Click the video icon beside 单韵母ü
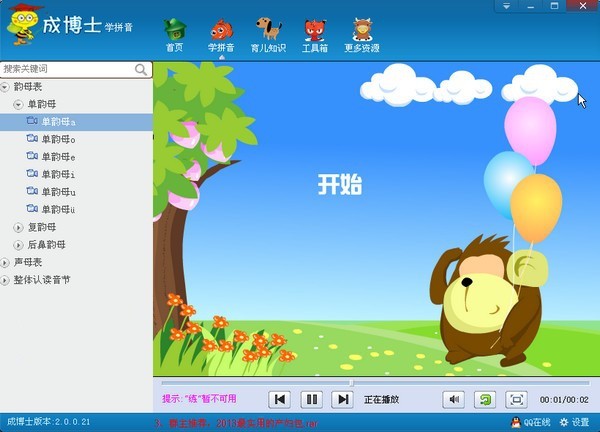This screenshot has height=432, width=600. point(32,209)
